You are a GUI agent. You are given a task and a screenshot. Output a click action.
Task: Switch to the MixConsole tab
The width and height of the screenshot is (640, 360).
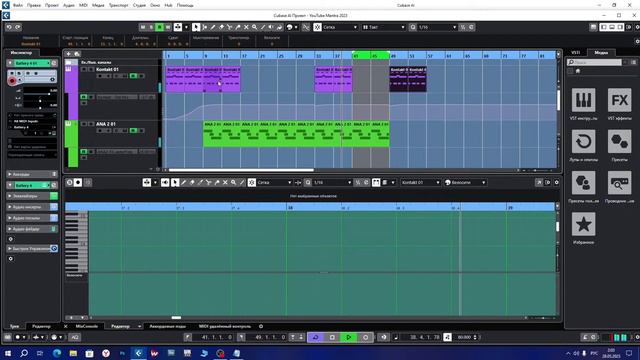[x=87, y=326]
